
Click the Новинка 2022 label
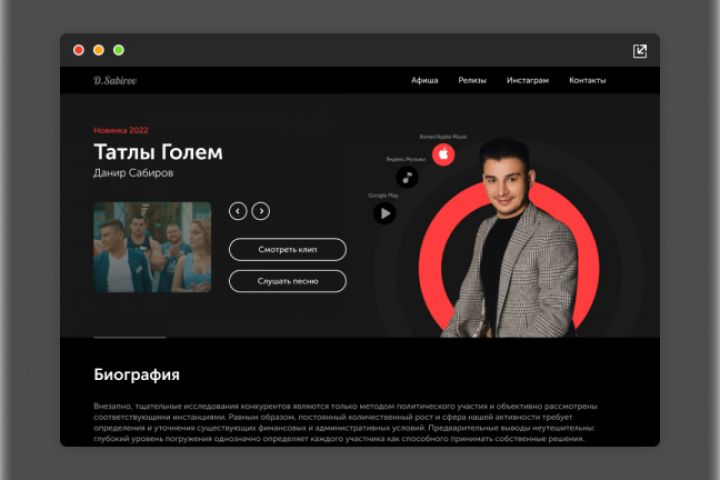pos(121,130)
